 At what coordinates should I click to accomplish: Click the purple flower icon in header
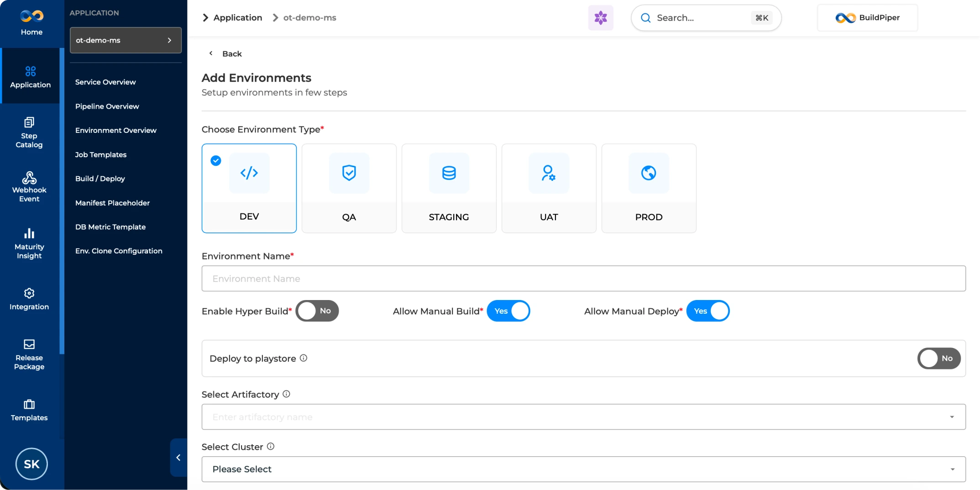pos(601,18)
